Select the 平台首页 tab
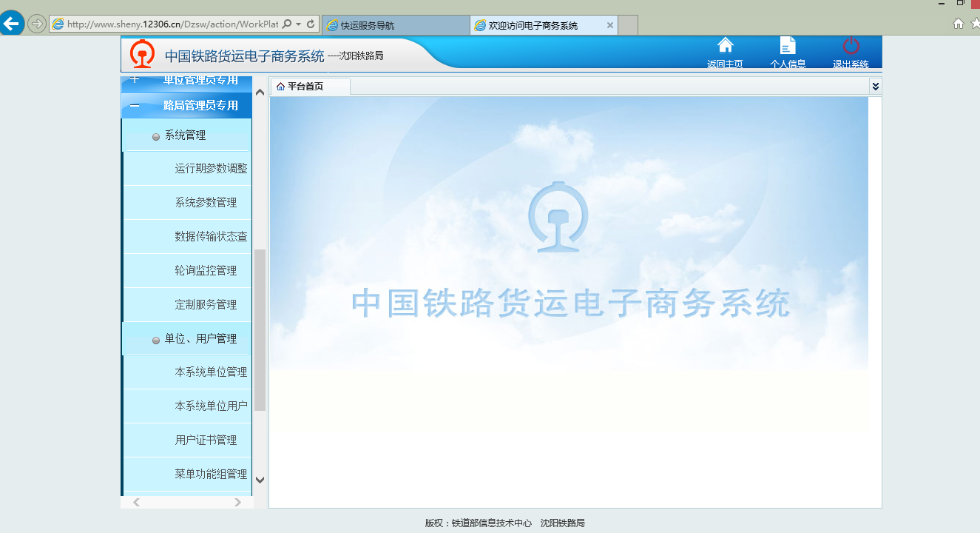Viewport: 980px width, 533px height. point(310,87)
